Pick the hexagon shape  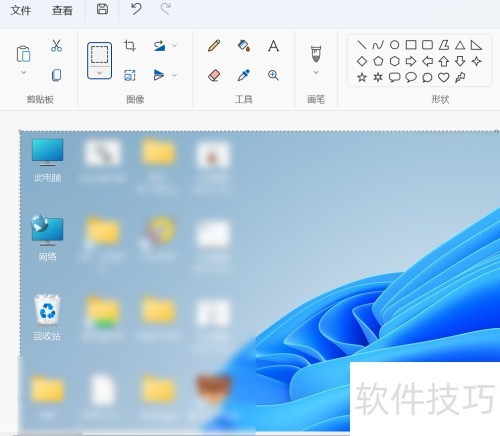395,61
